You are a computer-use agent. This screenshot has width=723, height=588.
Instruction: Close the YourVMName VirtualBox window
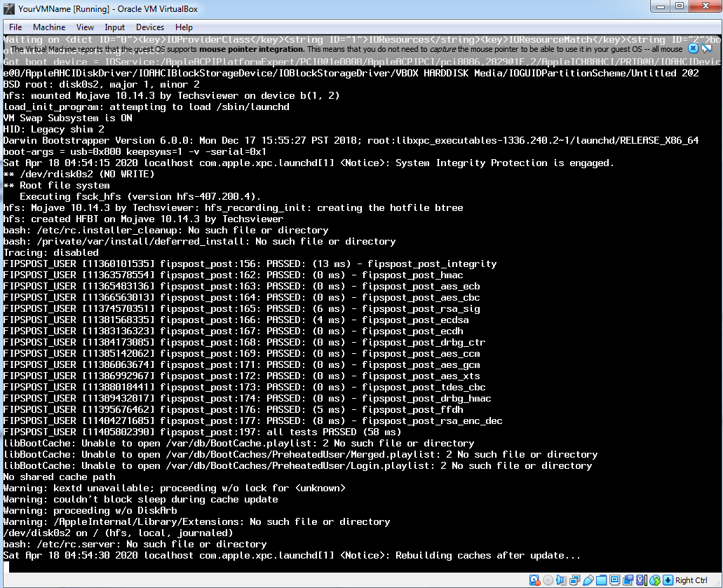705,6
